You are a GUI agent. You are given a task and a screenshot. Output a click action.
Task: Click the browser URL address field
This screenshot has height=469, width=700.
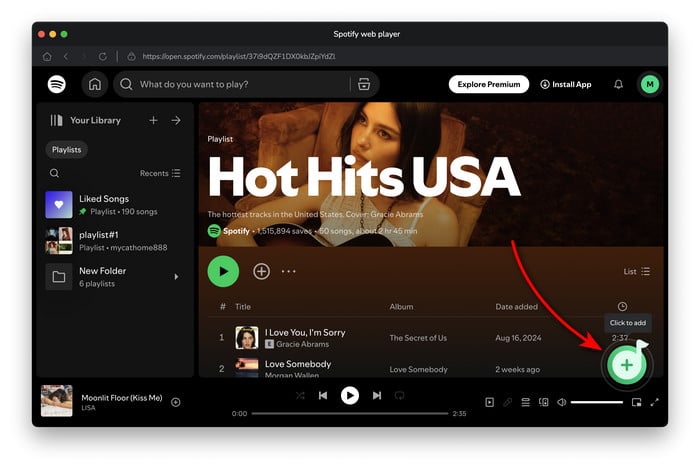coord(239,57)
